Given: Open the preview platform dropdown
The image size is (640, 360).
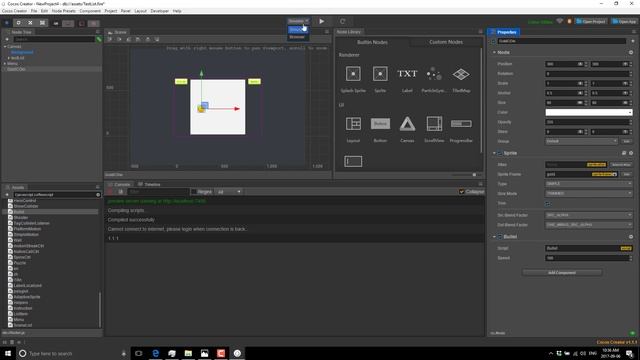Looking at the screenshot, I should click(298, 21).
